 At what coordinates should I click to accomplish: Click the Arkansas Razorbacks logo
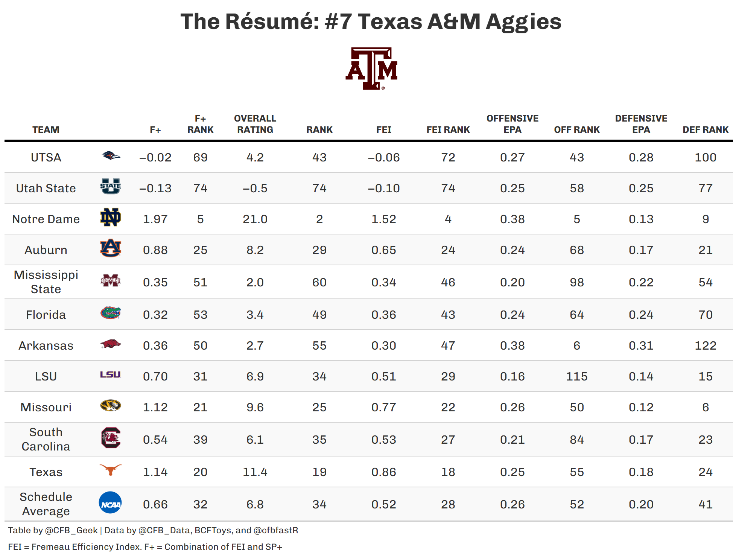[110, 344]
